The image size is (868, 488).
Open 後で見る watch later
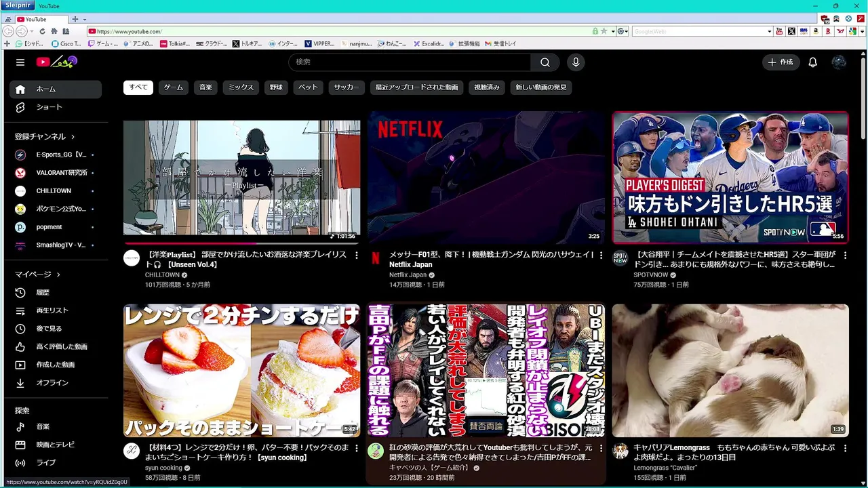pos(56,328)
